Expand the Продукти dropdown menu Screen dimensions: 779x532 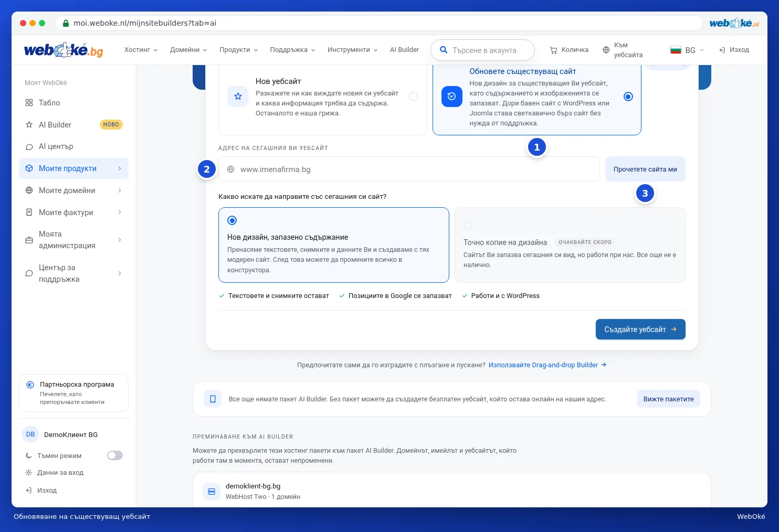point(239,50)
